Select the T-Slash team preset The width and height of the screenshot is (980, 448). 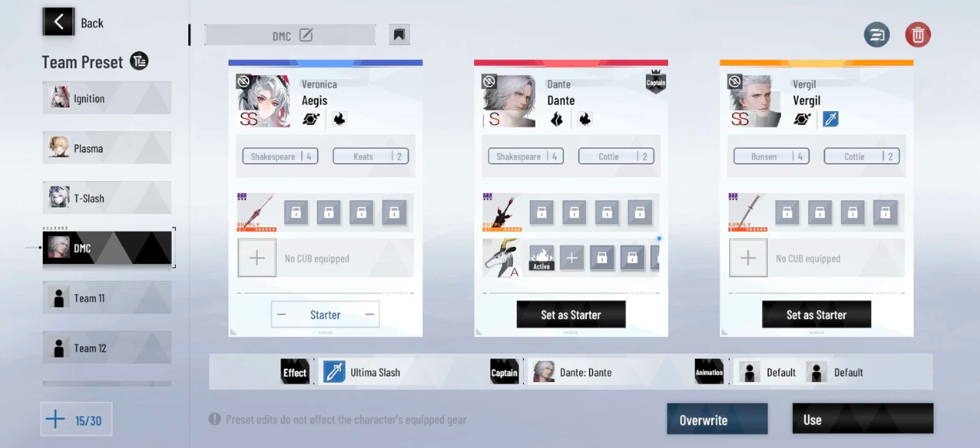(x=107, y=198)
